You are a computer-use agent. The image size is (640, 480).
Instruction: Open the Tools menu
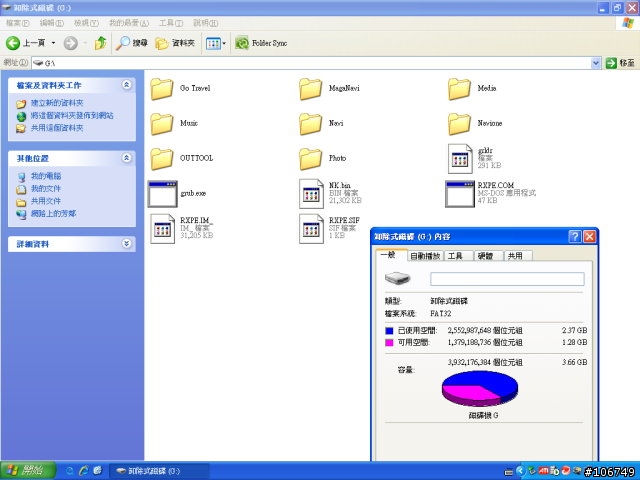point(171,23)
